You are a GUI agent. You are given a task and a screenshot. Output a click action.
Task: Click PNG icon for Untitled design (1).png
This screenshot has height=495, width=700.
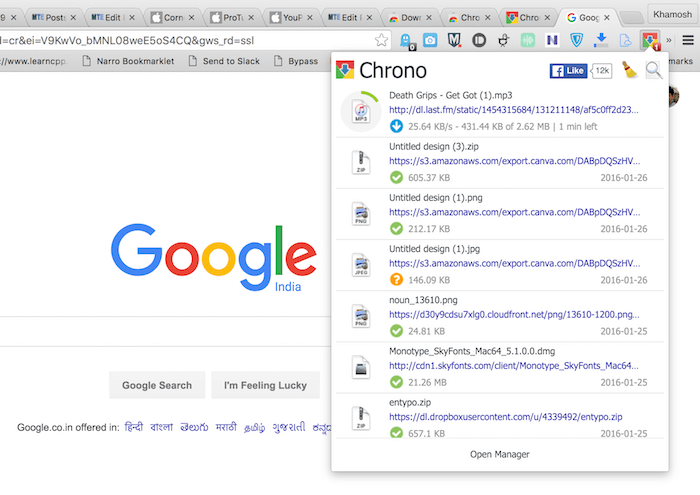361,213
